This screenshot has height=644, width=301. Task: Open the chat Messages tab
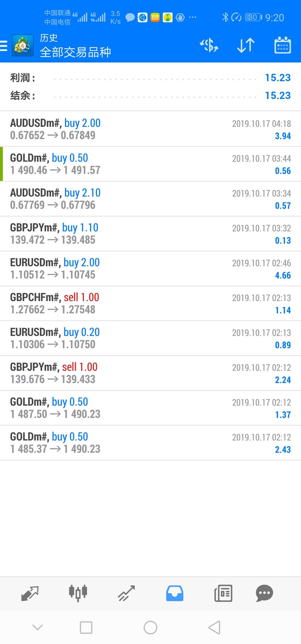click(x=264, y=593)
